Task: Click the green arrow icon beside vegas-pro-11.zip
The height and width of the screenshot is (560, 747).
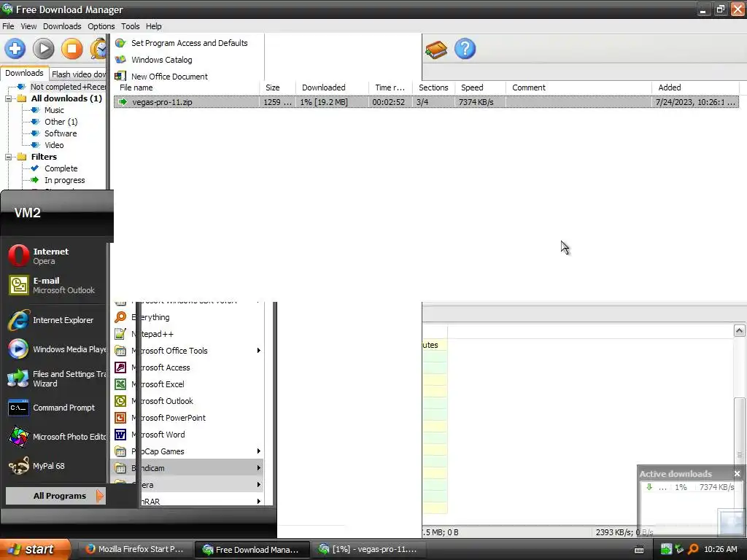Action: pos(123,102)
